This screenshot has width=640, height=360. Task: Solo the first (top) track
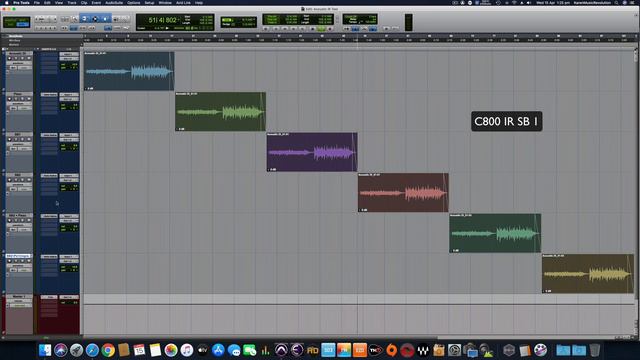click(x=22, y=58)
